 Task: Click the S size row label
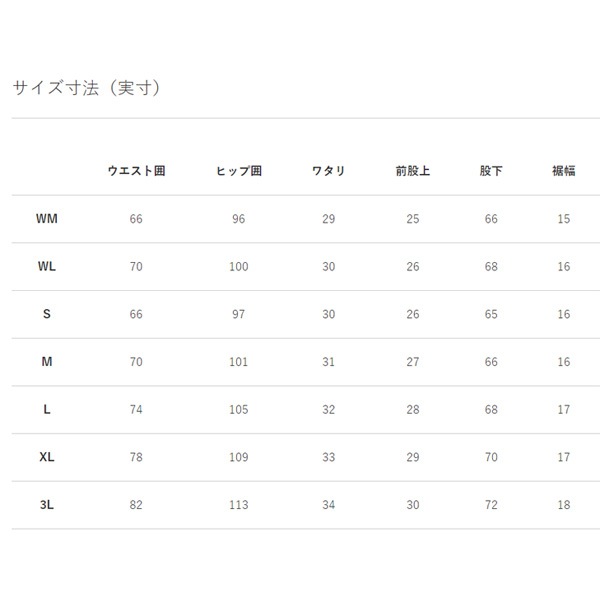[x=46, y=314]
